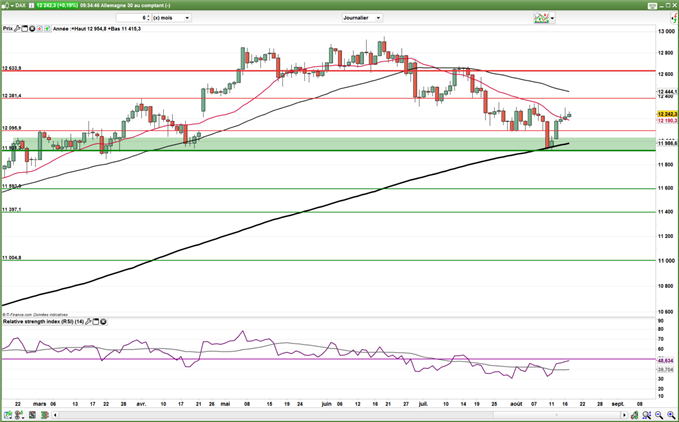Click the 13 000 price axis label
The height and width of the screenshot is (422, 679).
[x=666, y=31]
